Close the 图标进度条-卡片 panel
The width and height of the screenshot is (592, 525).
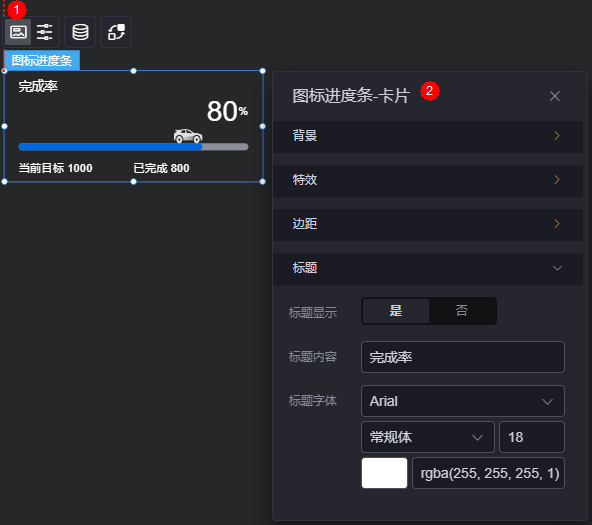(555, 96)
